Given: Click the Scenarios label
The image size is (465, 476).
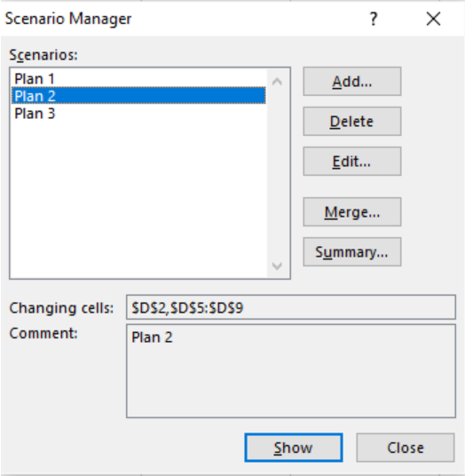Looking at the screenshot, I should 43,55.
